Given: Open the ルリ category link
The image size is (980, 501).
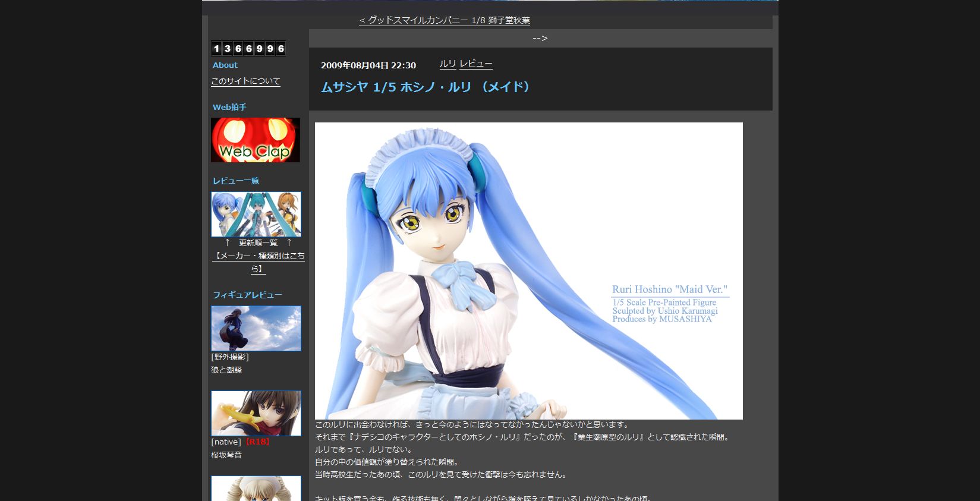Looking at the screenshot, I should [x=448, y=64].
